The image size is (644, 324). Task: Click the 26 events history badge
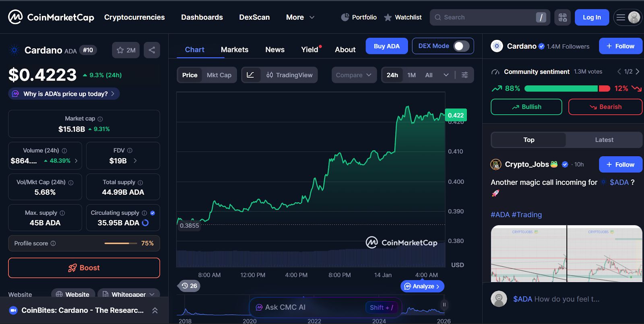[189, 286]
